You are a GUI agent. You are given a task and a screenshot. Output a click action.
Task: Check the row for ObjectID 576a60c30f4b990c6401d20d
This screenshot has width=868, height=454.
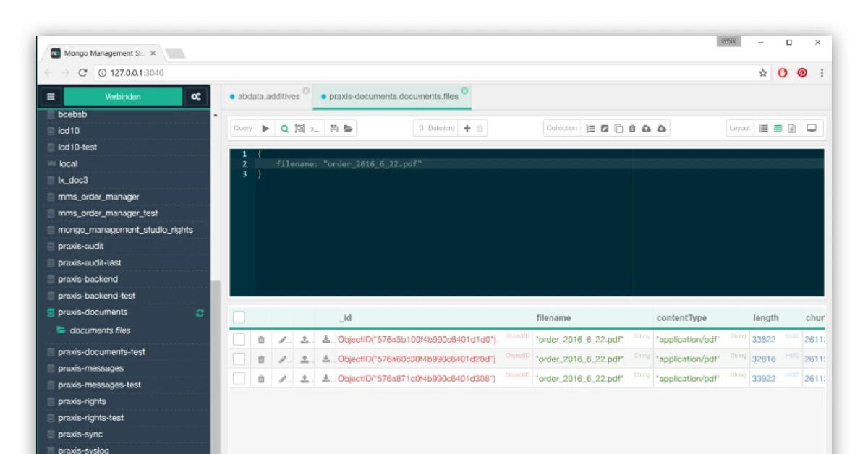point(239,359)
